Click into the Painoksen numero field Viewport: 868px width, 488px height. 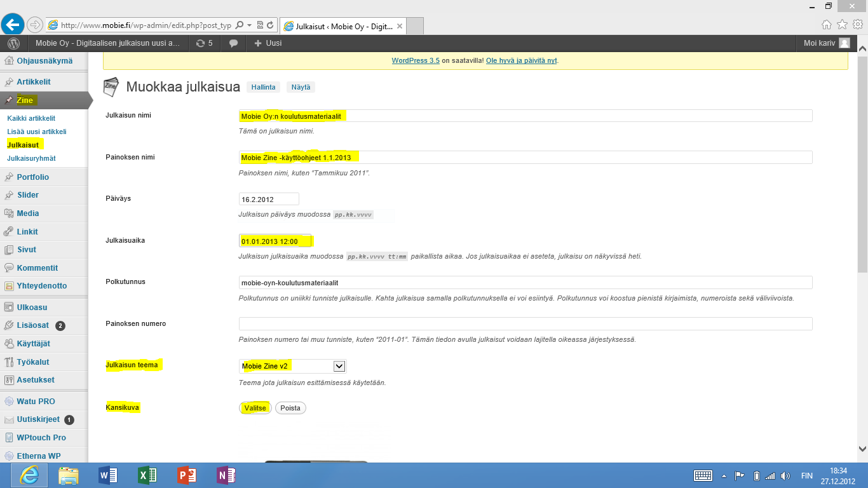[525, 323]
